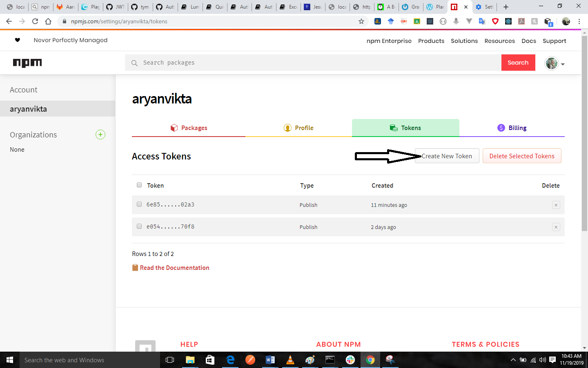Switch to the Settings browser tab
The height and width of the screenshot is (368, 588).
click(484, 7)
